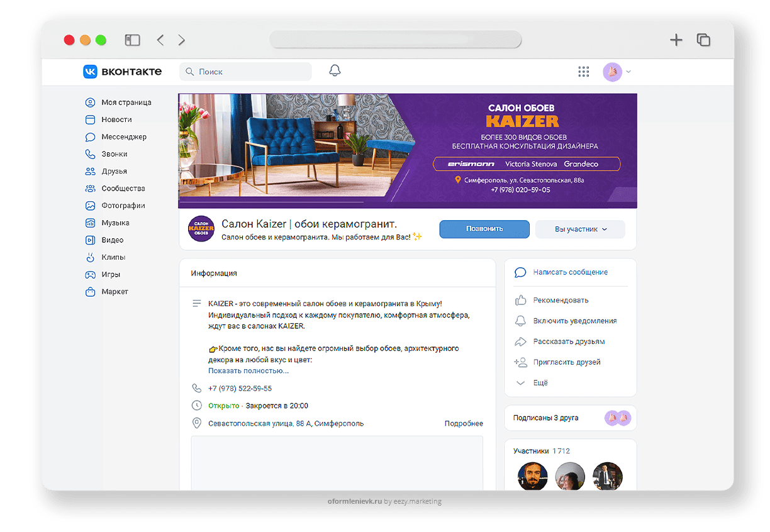
Task: Click the VKontakte logo
Action: pyautogui.click(x=123, y=72)
